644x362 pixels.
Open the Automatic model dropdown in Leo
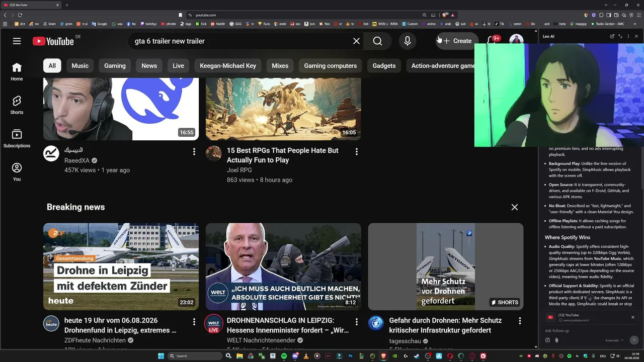(614, 340)
